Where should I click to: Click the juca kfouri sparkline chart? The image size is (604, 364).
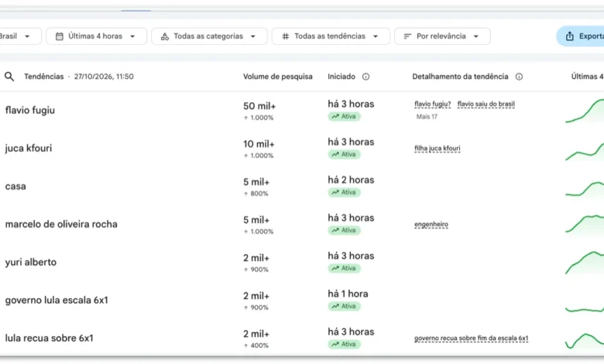coord(585,151)
